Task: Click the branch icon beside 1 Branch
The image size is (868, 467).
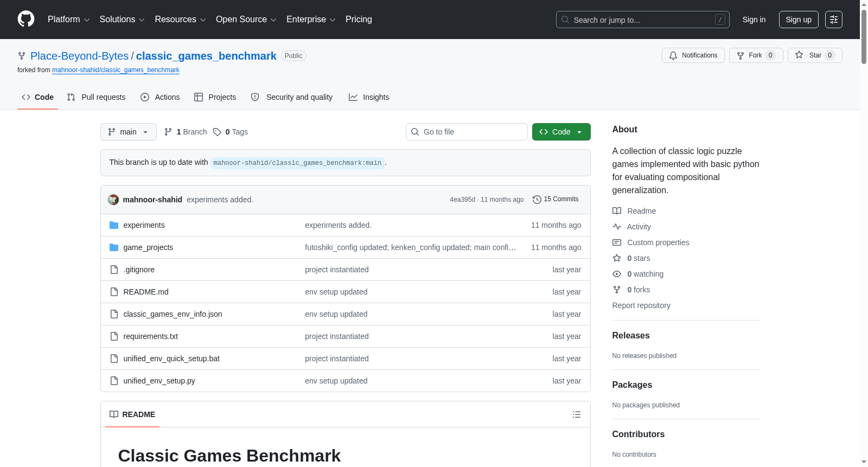Action: (168, 132)
